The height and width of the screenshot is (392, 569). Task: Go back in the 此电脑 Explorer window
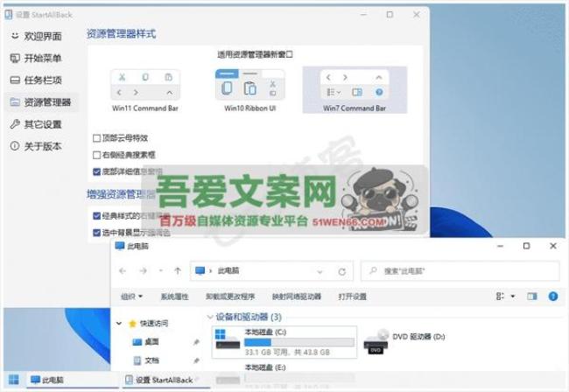point(123,271)
